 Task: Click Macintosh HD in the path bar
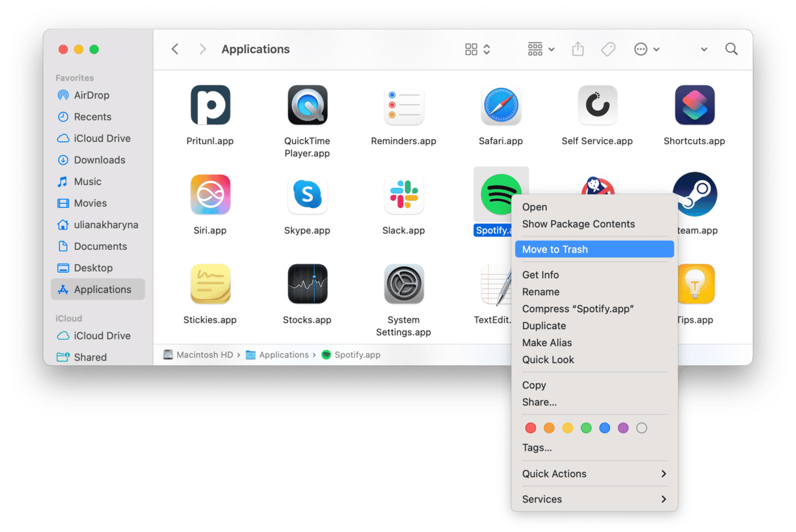coord(198,355)
